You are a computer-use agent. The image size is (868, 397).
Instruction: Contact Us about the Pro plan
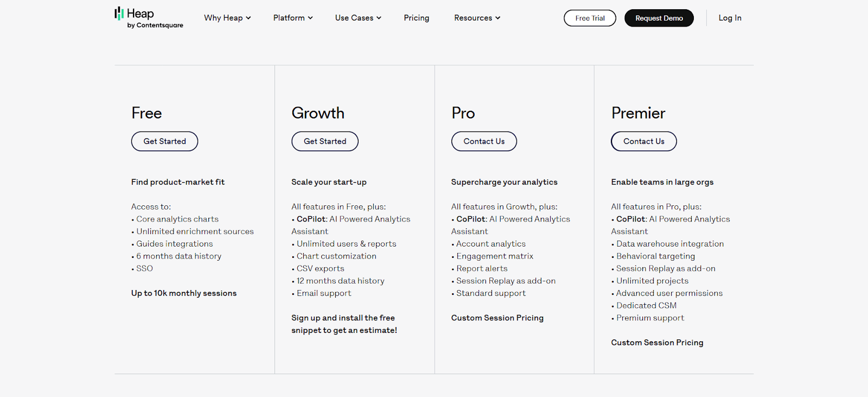point(484,141)
